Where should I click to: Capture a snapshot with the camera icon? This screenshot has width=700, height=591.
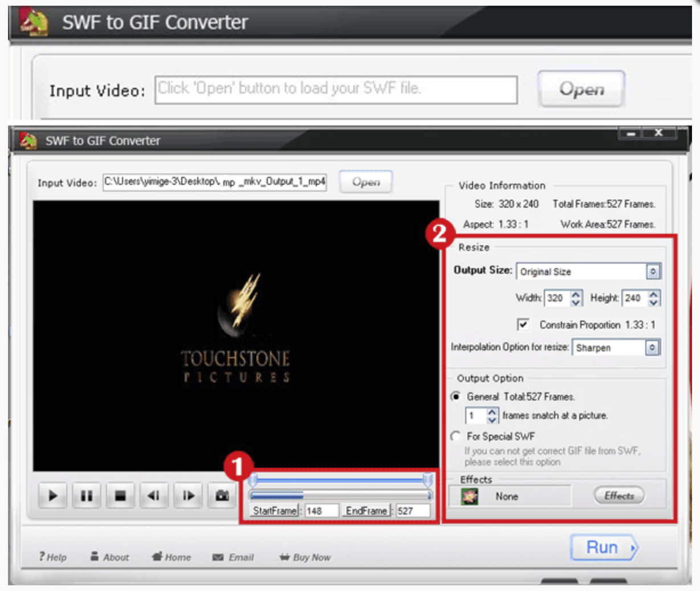(x=222, y=496)
